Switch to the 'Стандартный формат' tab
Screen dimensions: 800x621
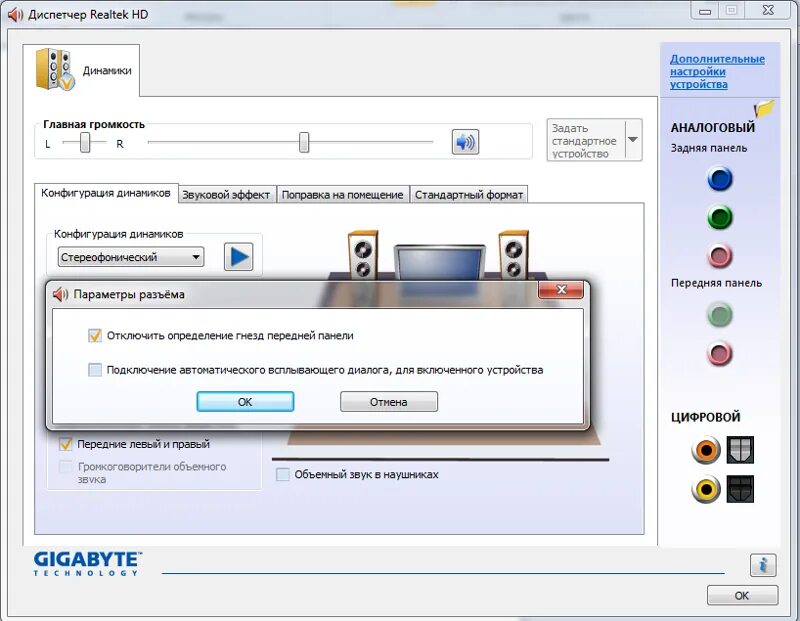(468, 194)
